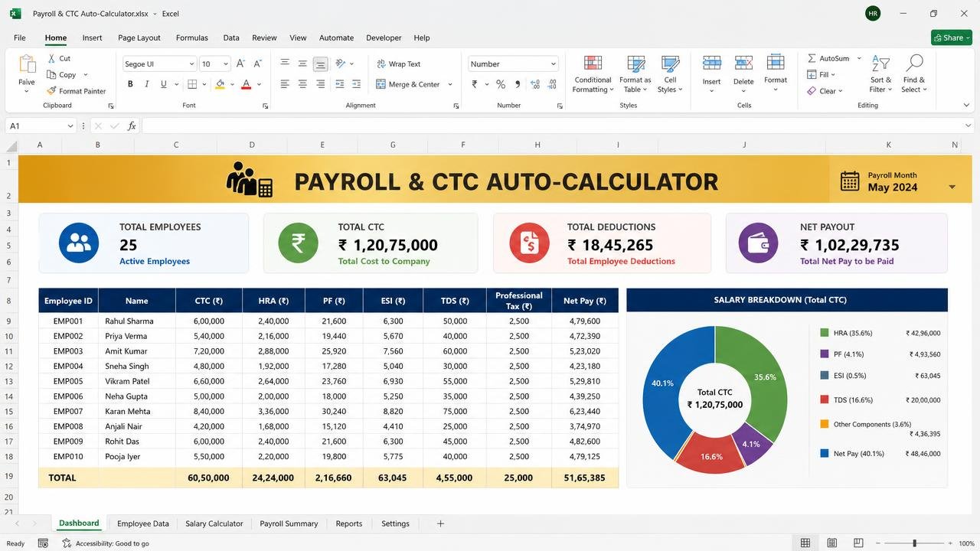Open the Insert ribbon tab

coord(93,37)
